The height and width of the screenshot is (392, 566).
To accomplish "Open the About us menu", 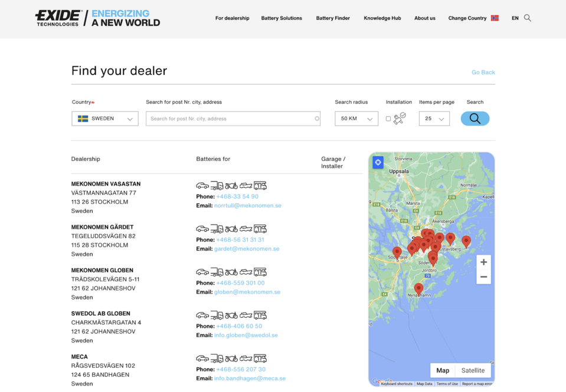I will pyautogui.click(x=425, y=18).
